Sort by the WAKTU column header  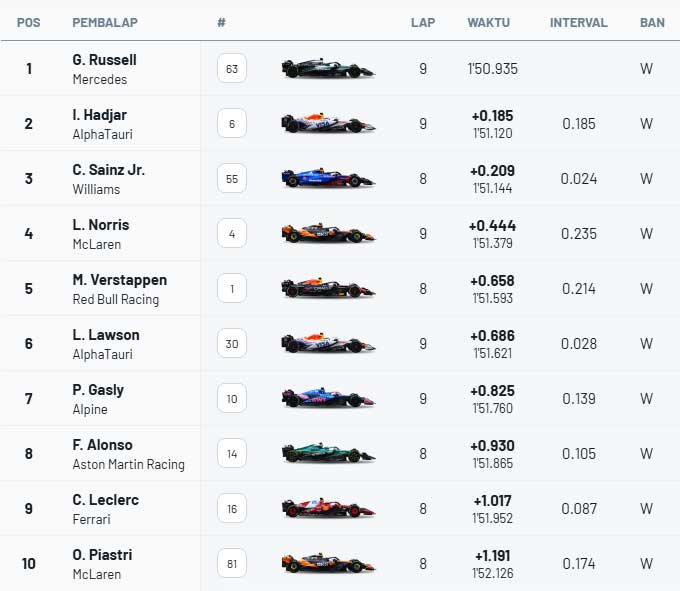pos(488,22)
